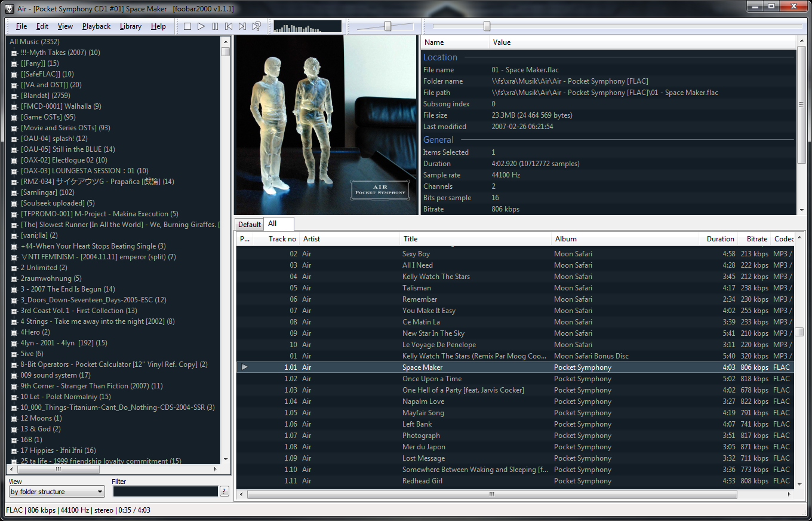Select the track 'Once Upon a Time'

515,379
